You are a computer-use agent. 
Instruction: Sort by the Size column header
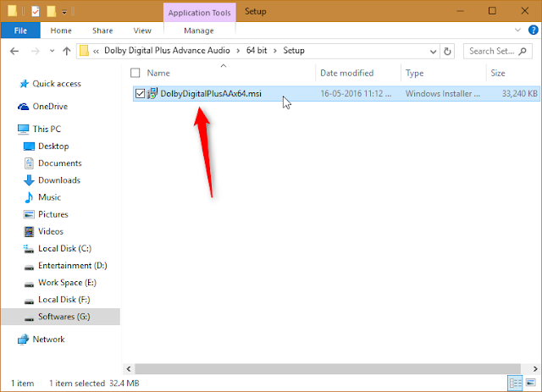coord(498,73)
